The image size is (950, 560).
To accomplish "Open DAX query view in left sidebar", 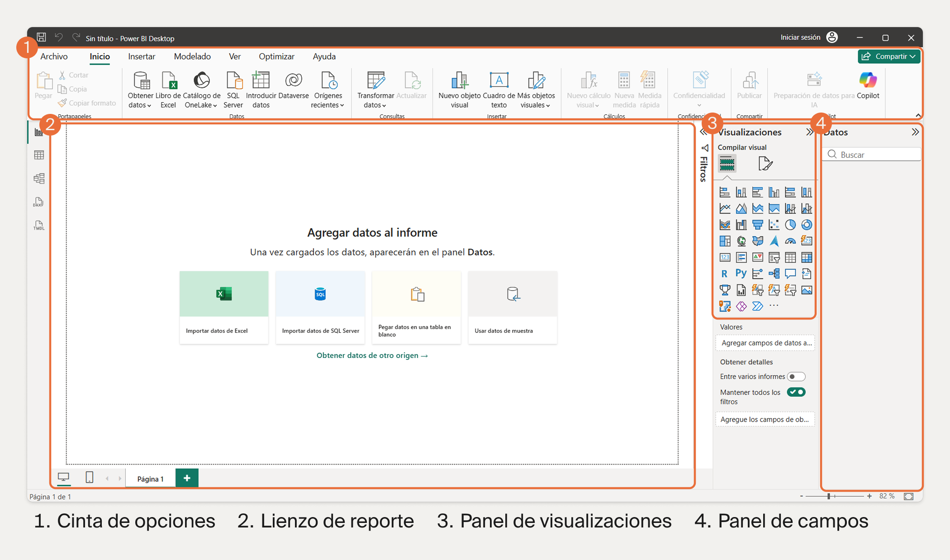I will (x=39, y=202).
